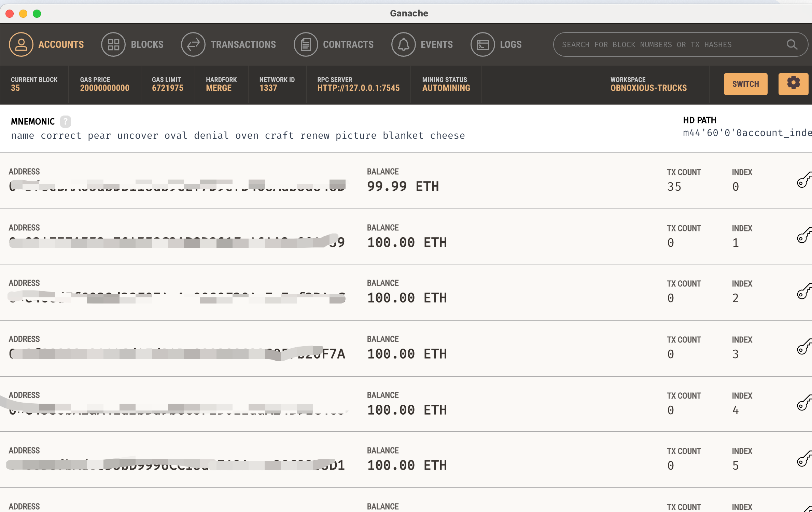Click the Ganache window title

click(409, 13)
